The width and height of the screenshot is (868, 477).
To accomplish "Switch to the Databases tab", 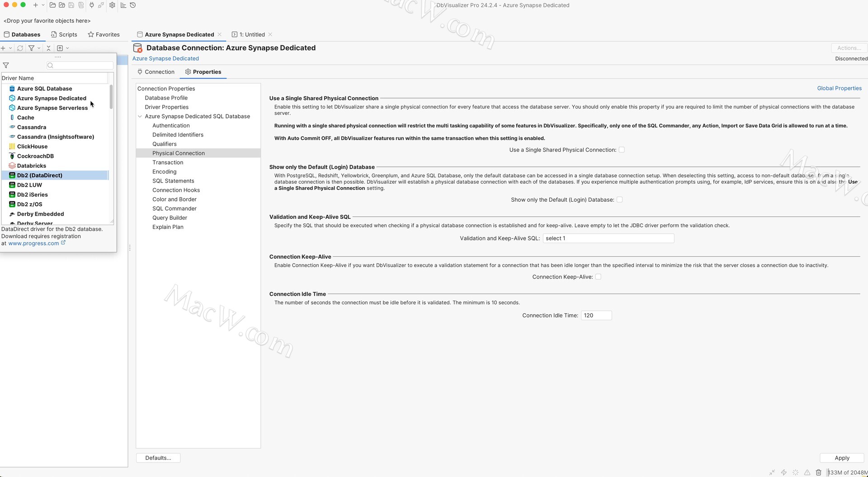I will (x=22, y=34).
